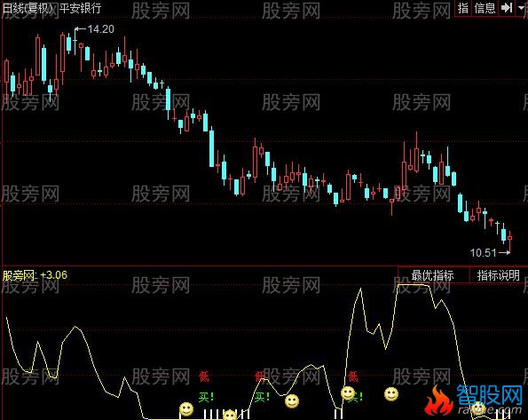The image size is (528, 420).
Task: Click the third red 低 marker
Action: coord(353,376)
